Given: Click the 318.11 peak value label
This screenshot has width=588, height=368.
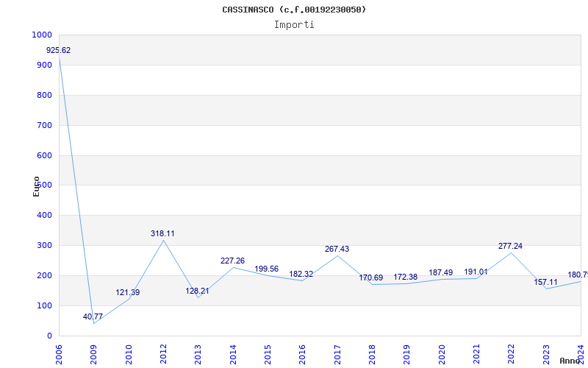Looking at the screenshot, I should point(162,234).
